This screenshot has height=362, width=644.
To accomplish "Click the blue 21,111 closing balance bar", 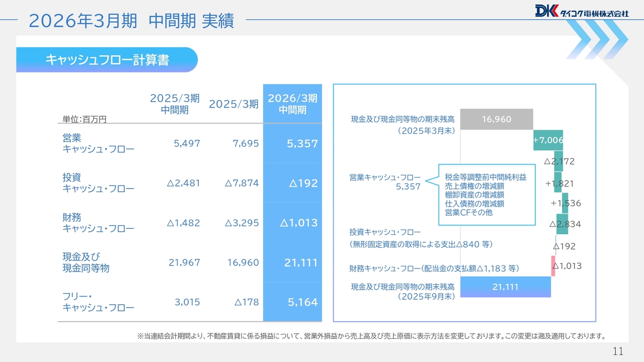I will pos(505,287).
